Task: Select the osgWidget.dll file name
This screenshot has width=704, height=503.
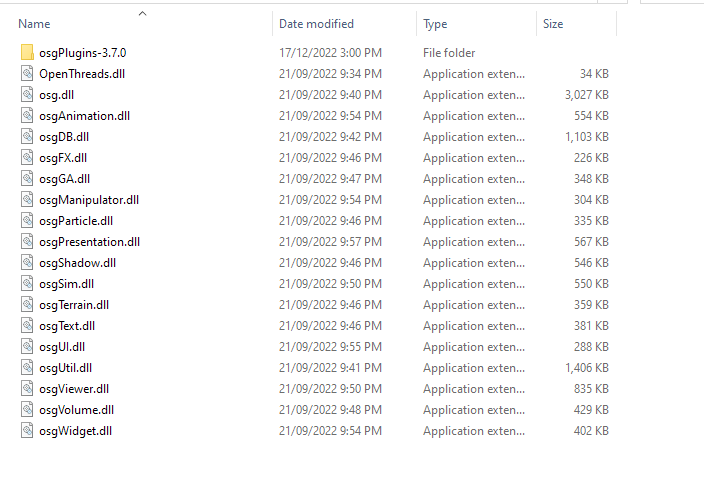Action: coord(75,431)
